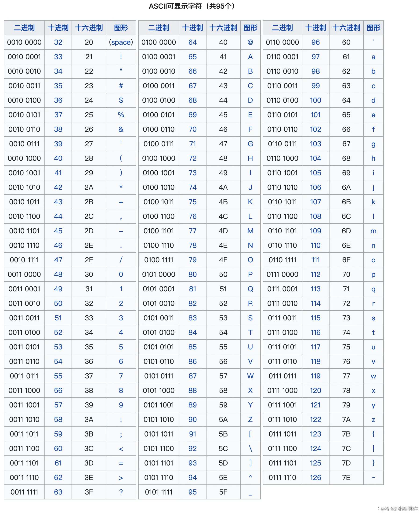Image resolution: width=420 pixels, height=513 pixels.
Task: Click decimal link 48
Action: point(58,275)
